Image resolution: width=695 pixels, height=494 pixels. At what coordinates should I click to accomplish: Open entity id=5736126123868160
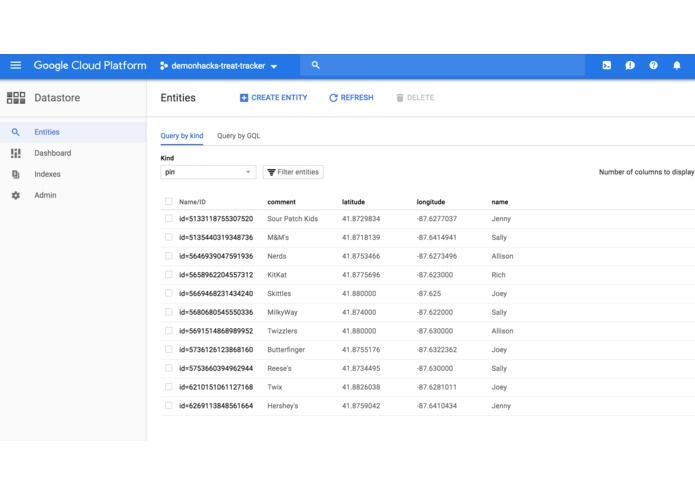216,350
